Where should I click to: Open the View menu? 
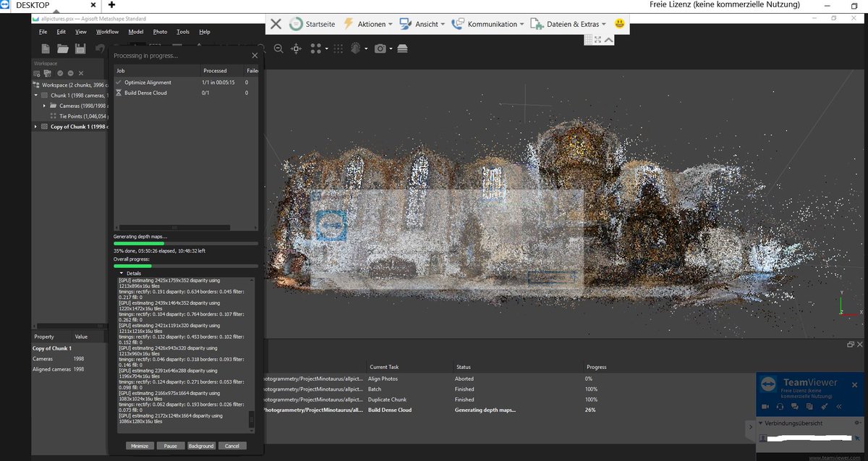[x=80, y=32]
